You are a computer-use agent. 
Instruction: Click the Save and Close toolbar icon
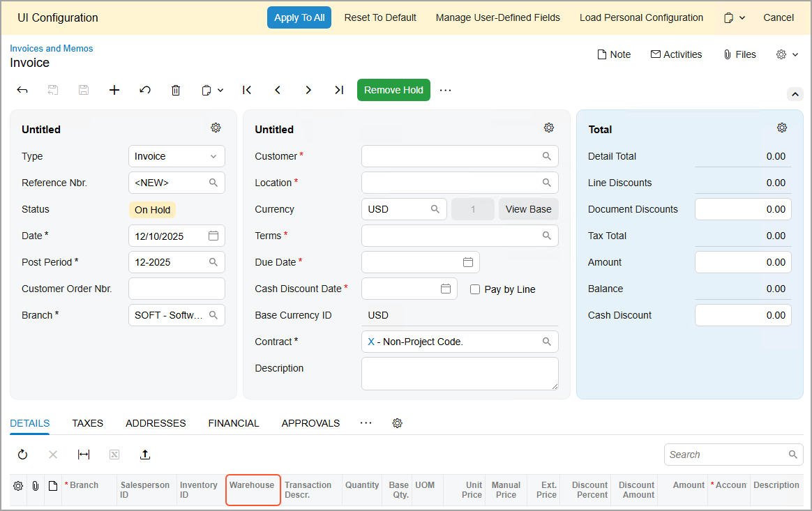pos(53,90)
